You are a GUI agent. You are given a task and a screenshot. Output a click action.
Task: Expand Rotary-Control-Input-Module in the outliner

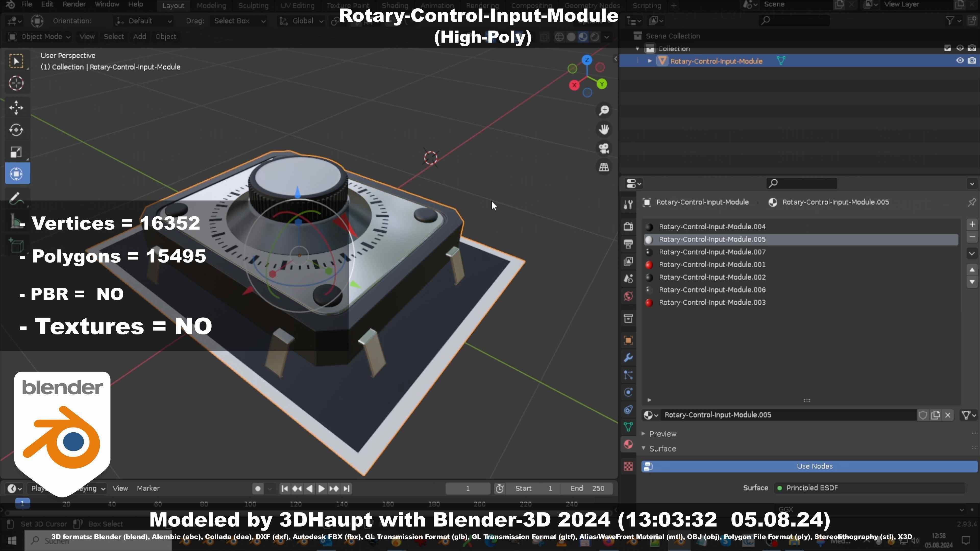[x=650, y=61]
